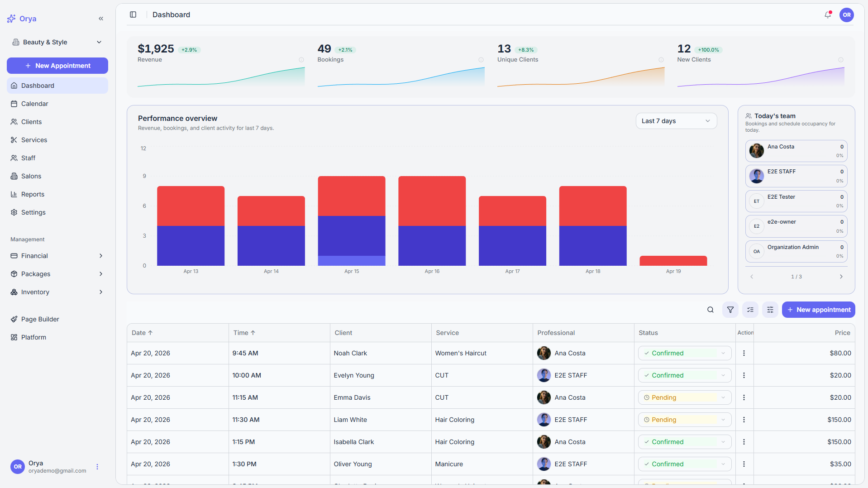The image size is (868, 488).
Task: Click the Orya logo in sidebar
Action: point(22,19)
